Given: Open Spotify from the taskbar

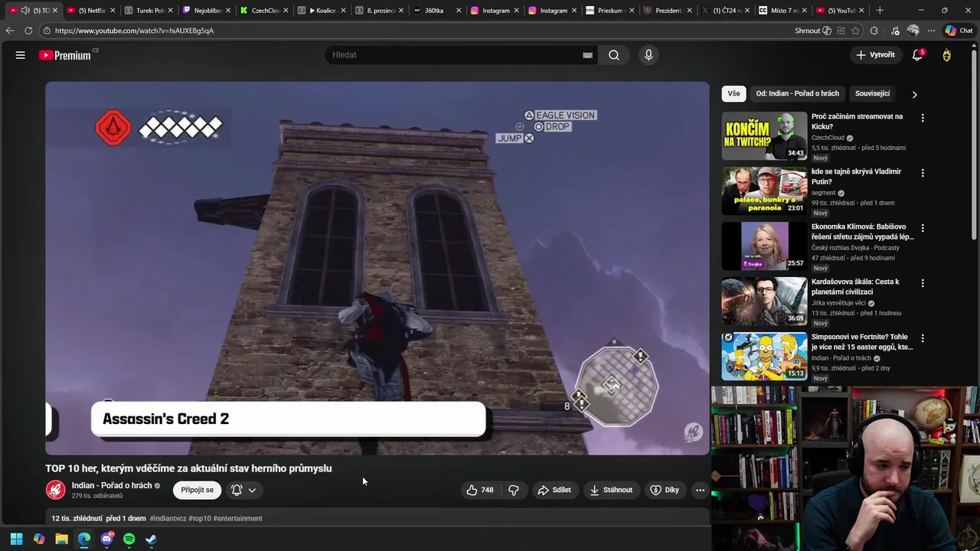Looking at the screenshot, I should click(x=129, y=539).
